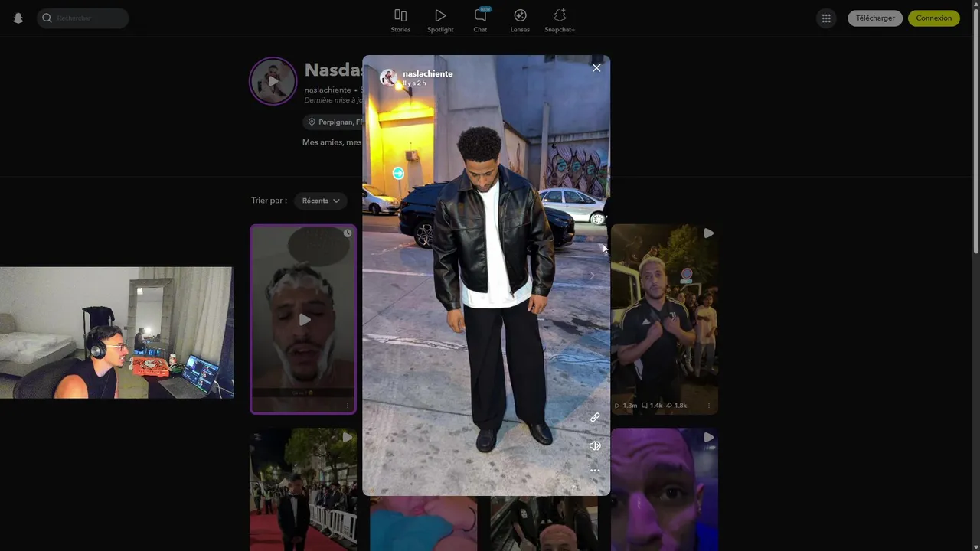Open the story more options menu
Image resolution: width=980 pixels, height=551 pixels.
(x=595, y=471)
